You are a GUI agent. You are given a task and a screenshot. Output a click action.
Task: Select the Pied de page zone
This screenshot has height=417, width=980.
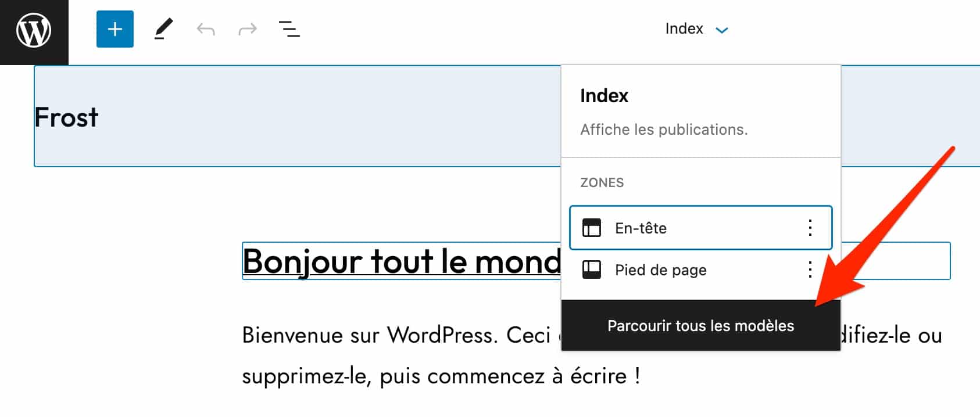[x=701, y=269]
